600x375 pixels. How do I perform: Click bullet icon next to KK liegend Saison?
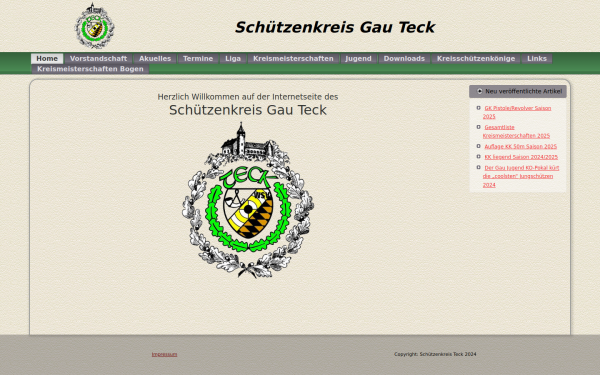pyautogui.click(x=478, y=157)
